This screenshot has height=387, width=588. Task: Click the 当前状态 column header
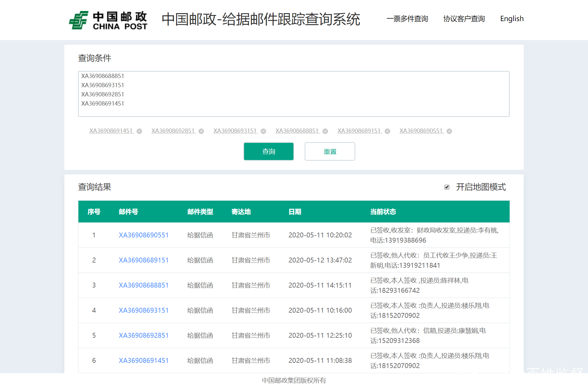click(383, 212)
